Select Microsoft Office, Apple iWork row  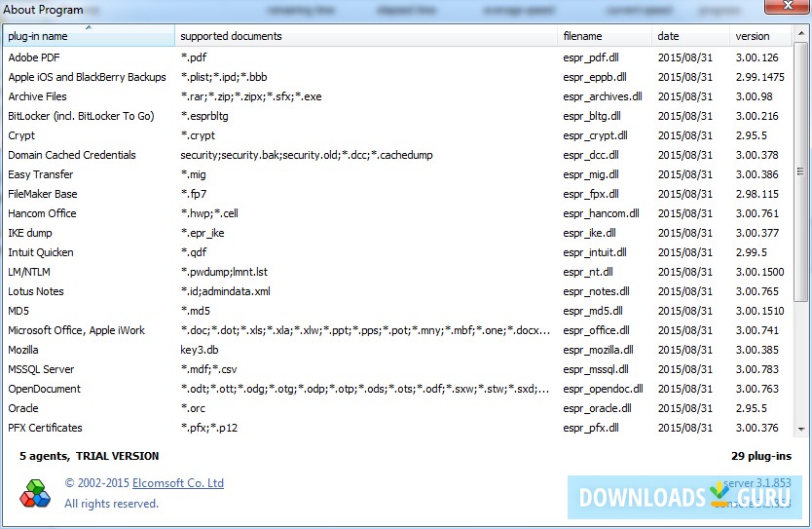[397, 330]
